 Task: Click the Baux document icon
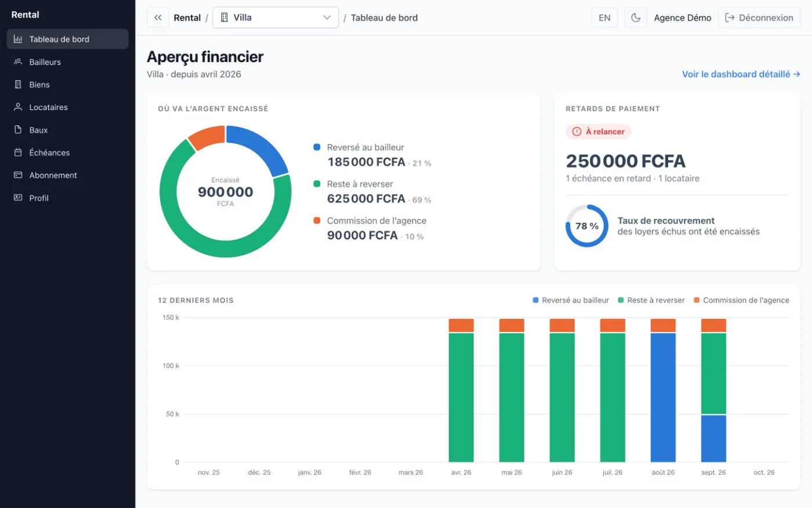click(18, 130)
